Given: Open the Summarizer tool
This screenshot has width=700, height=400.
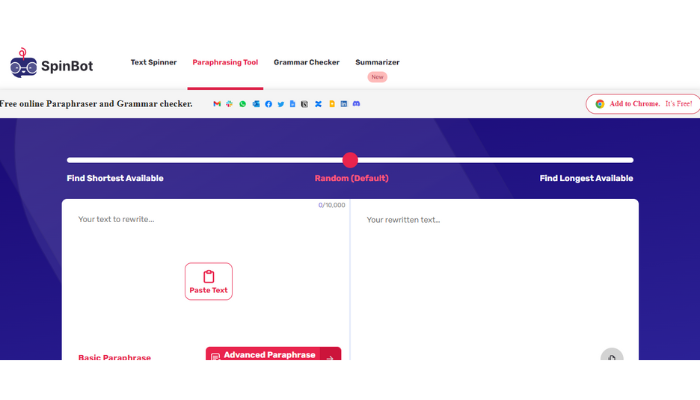Looking at the screenshot, I should tap(377, 62).
